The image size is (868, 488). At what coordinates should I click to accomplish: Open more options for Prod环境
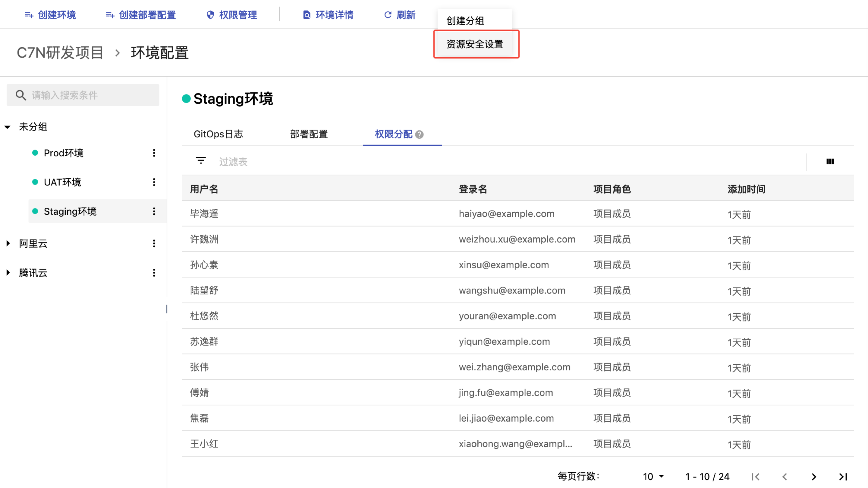(154, 153)
